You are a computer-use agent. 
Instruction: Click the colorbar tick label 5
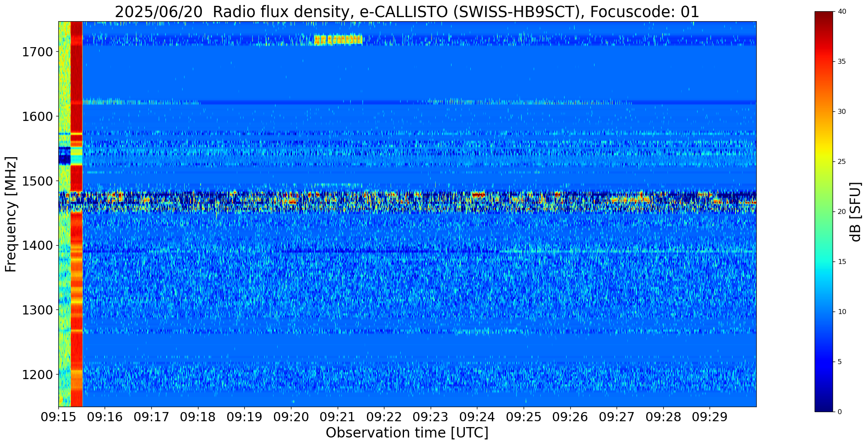pyautogui.click(x=840, y=362)
